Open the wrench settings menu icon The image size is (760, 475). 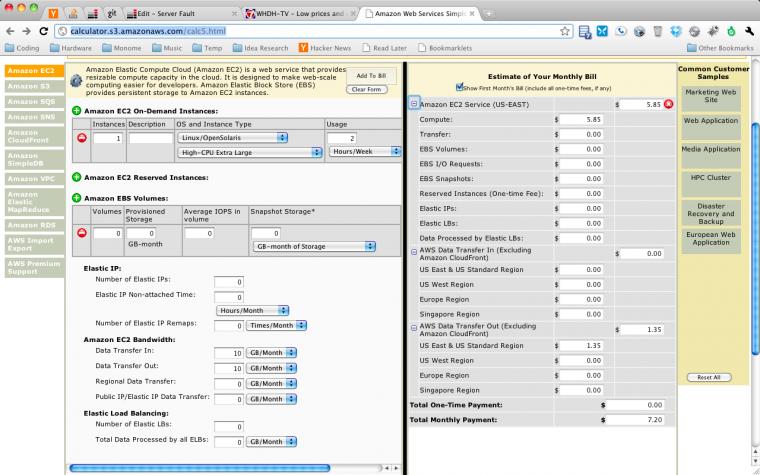pos(749,32)
